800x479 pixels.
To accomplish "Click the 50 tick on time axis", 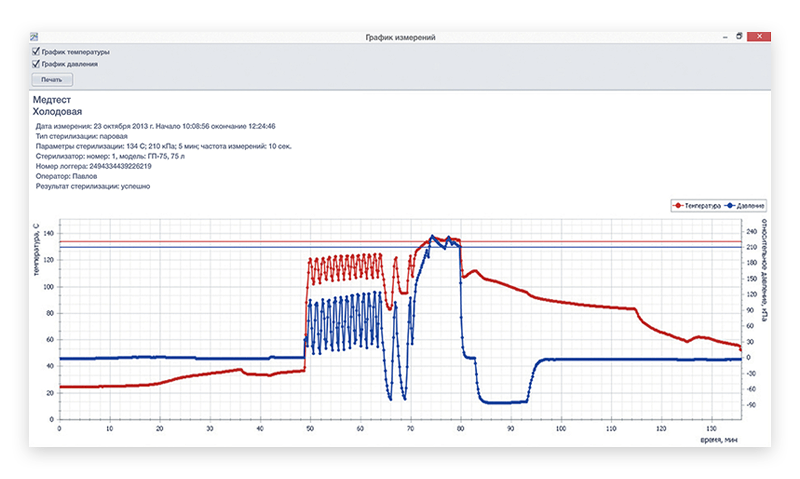I will tap(310, 428).
